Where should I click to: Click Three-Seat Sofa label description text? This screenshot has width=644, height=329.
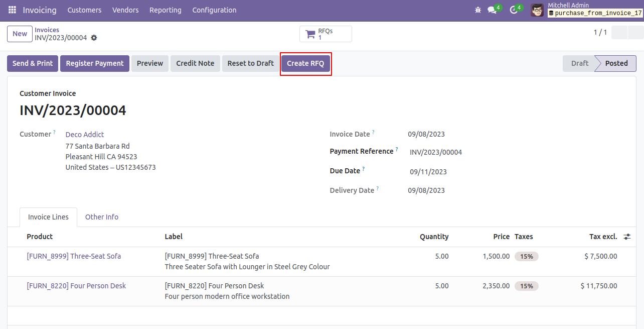pyautogui.click(x=247, y=267)
